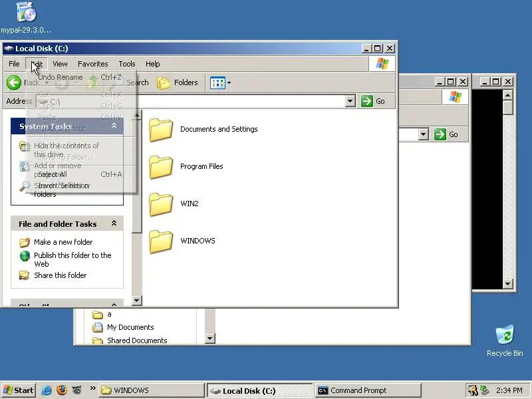The image size is (532, 399).
Task: Click Command Prompt scrollbar down arrow
Action: coord(507,284)
